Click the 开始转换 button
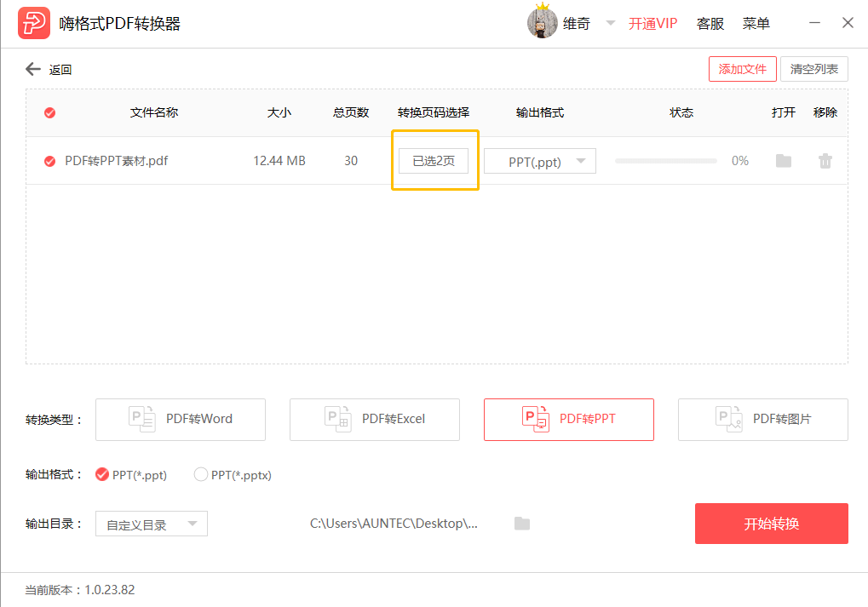Viewport: 868px width, 607px height. pyautogui.click(x=772, y=524)
